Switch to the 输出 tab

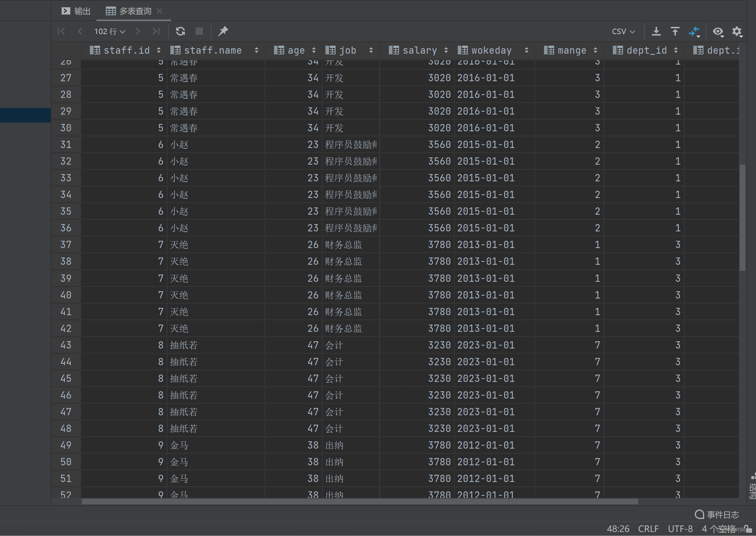coord(76,11)
